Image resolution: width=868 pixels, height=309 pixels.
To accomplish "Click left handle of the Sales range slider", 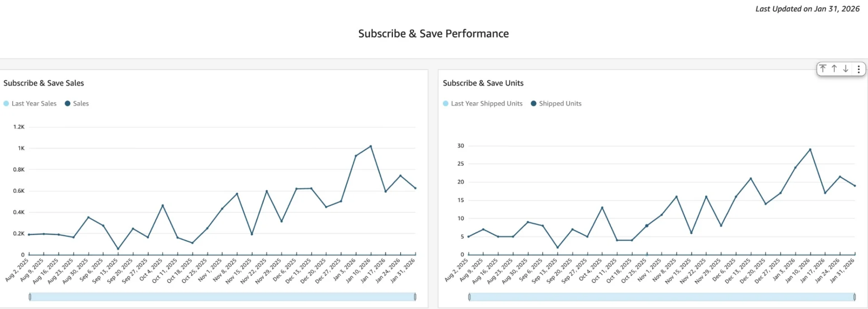I will (30, 297).
